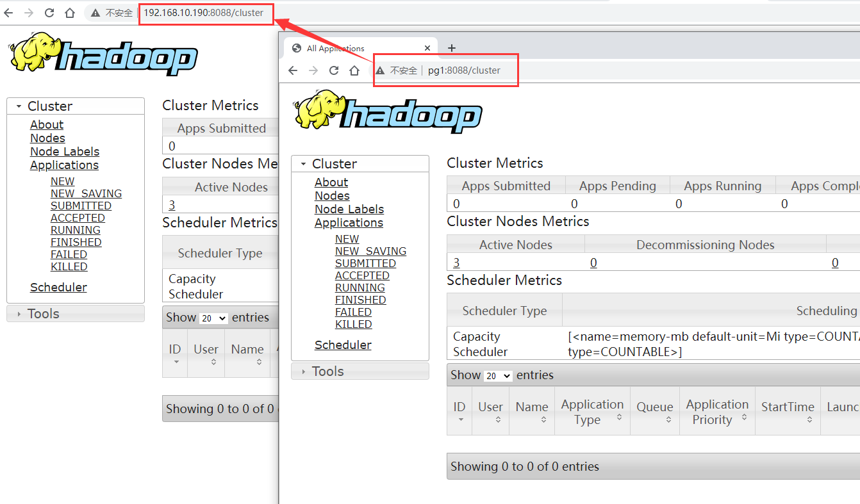Filter by ACCEPTED apps in the front window
Viewport: 860px width, 504px height.
pos(362,275)
